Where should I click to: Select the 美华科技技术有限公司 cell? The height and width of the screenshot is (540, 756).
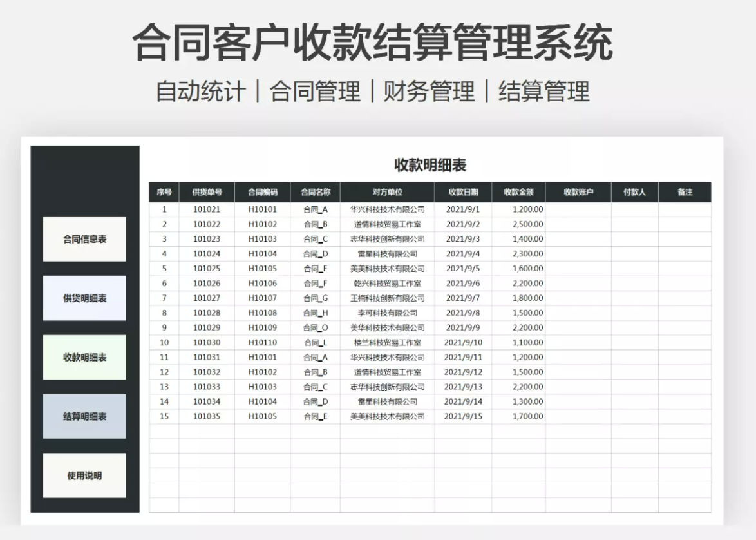click(387, 327)
